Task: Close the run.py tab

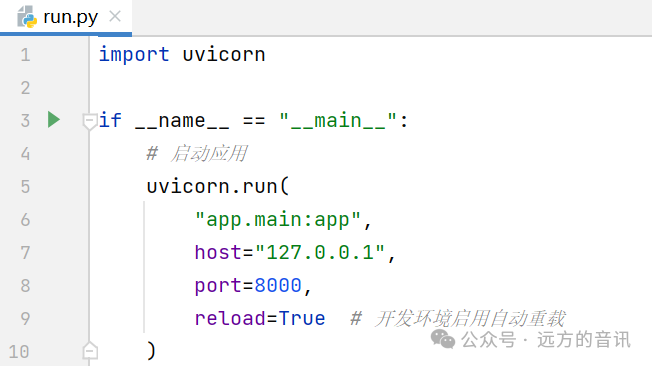Action: pyautogui.click(x=115, y=17)
